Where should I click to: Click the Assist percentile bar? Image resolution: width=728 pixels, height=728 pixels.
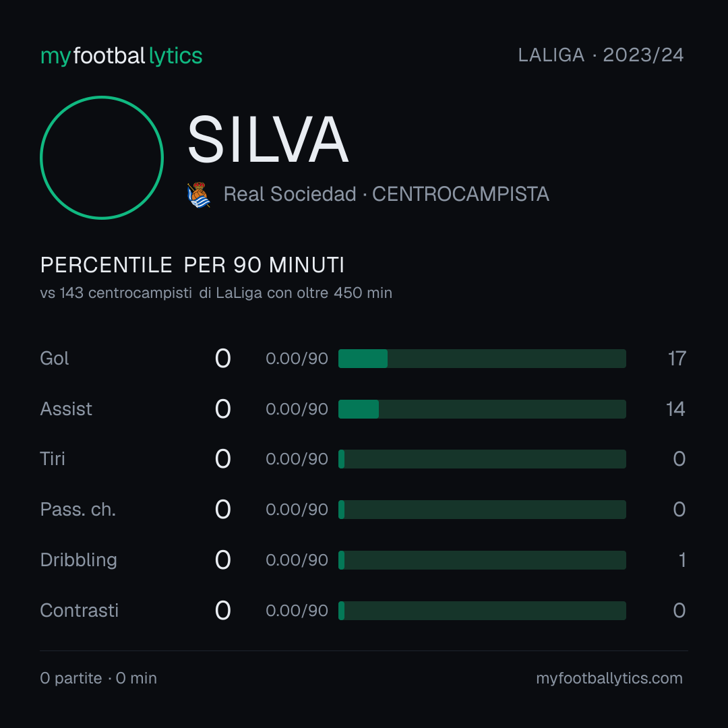(x=482, y=409)
